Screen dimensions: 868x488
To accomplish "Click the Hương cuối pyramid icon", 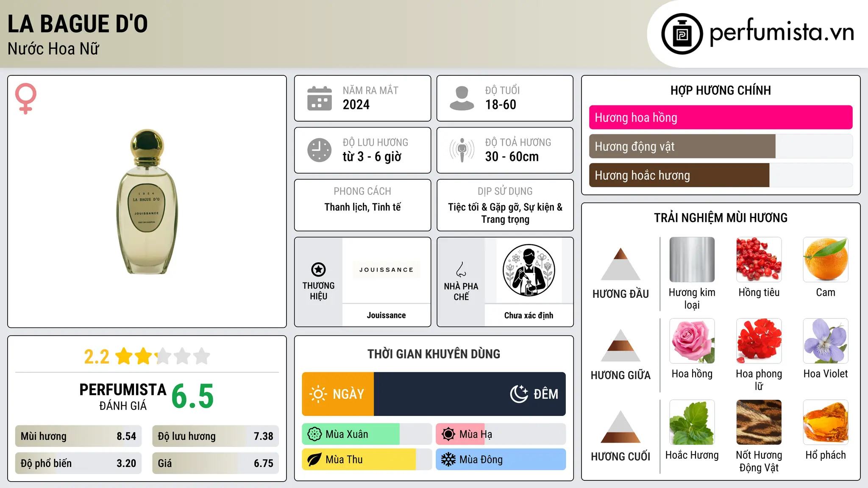I will pos(620,426).
